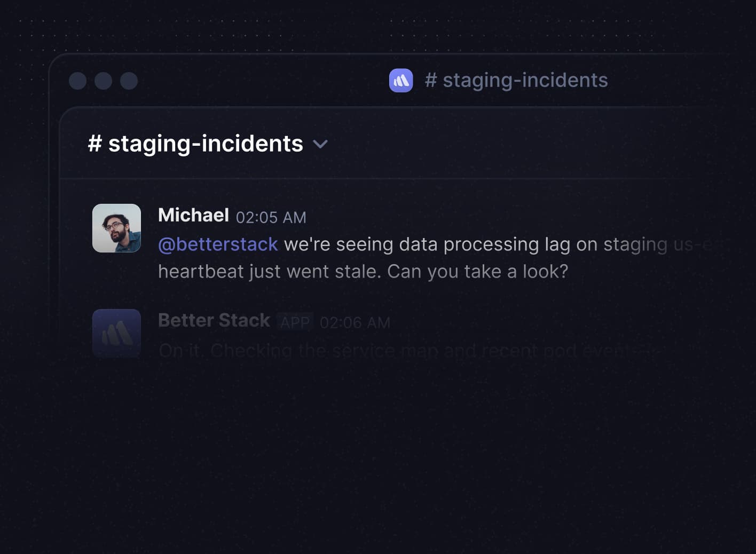Click the bold staging-incidents channel heading
The height and width of the screenshot is (554, 756).
click(x=206, y=144)
